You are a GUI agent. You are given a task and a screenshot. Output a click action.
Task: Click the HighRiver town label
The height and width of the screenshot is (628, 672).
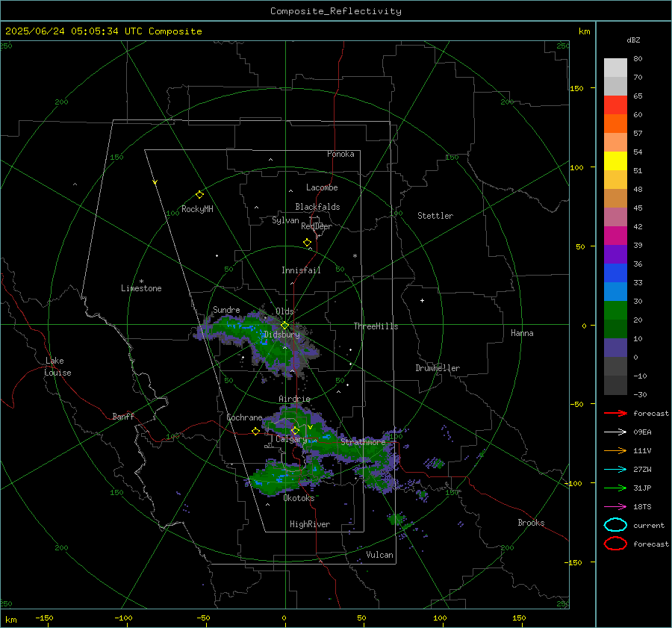[310, 524]
